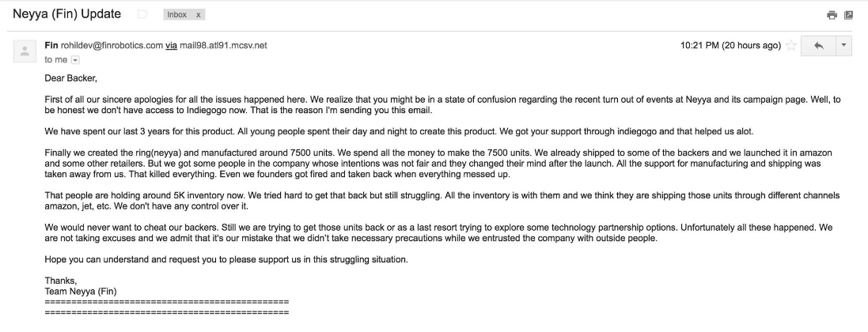
Task: Click the sender's avatar placeholder image
Action: click(25, 51)
